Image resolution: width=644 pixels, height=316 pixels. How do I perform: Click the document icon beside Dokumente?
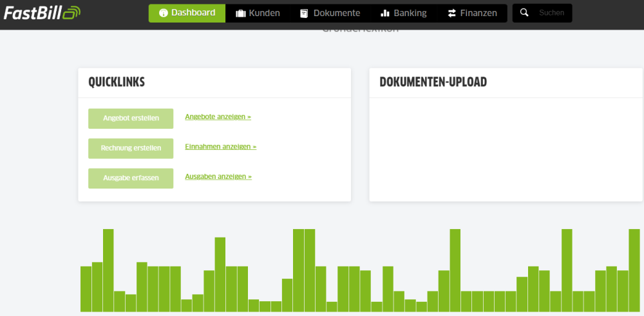tap(304, 14)
